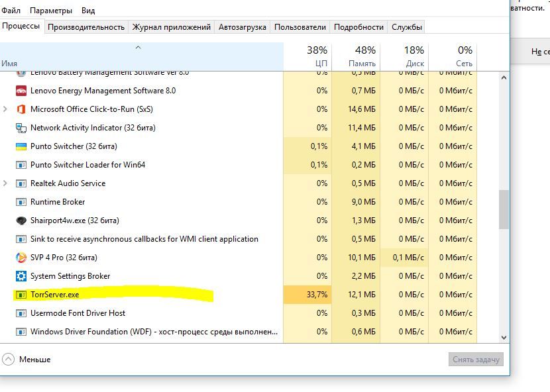The image size is (550, 392).
Task: Click the 9,0 МБ memory value
Action: pyautogui.click(x=363, y=202)
